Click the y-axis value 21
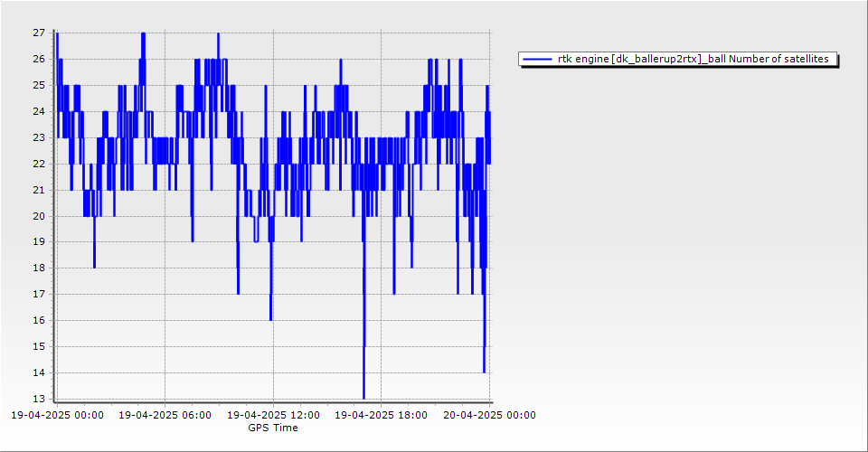This screenshot has width=868, height=452. coord(39,191)
